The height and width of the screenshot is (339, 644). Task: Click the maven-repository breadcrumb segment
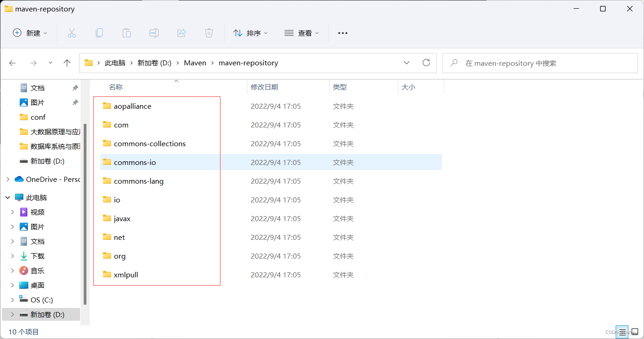(x=248, y=63)
